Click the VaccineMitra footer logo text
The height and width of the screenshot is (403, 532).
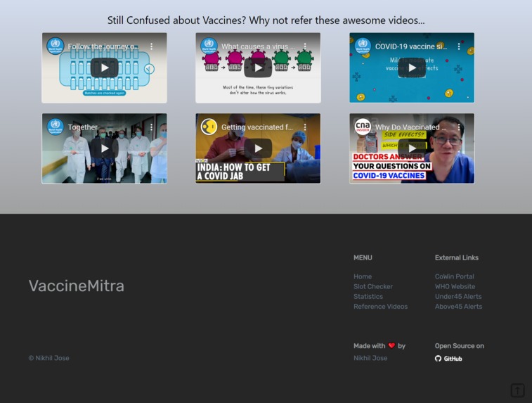tap(77, 286)
